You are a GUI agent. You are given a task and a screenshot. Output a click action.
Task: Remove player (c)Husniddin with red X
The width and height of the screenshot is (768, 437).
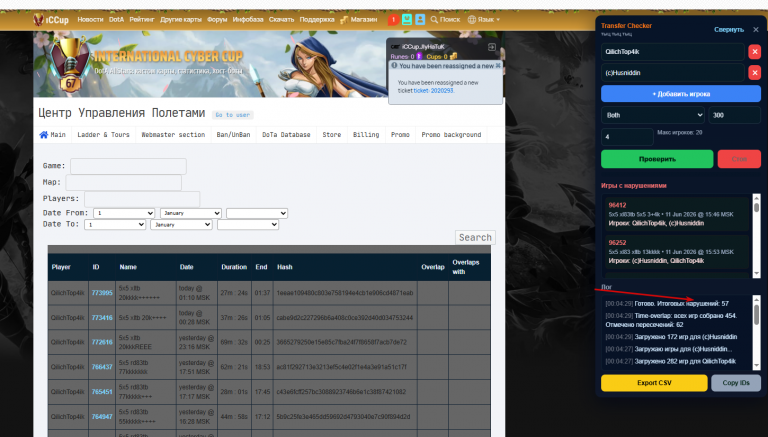coord(755,73)
